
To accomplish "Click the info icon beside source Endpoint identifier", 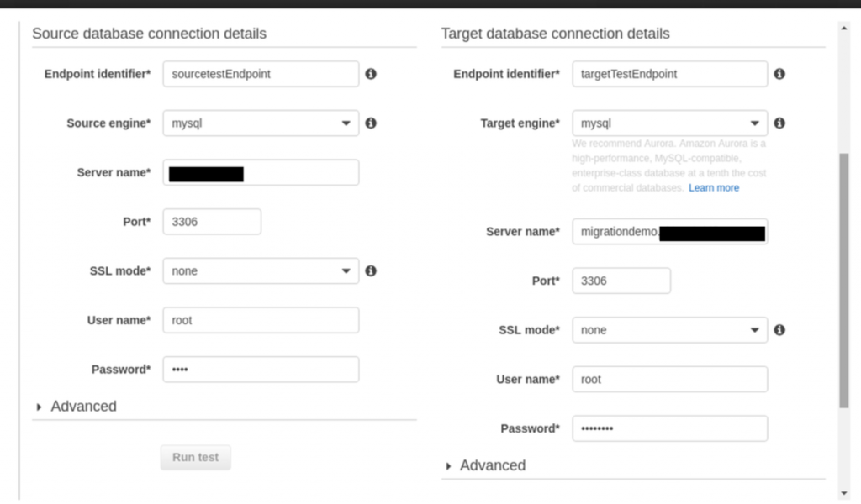I will (370, 74).
